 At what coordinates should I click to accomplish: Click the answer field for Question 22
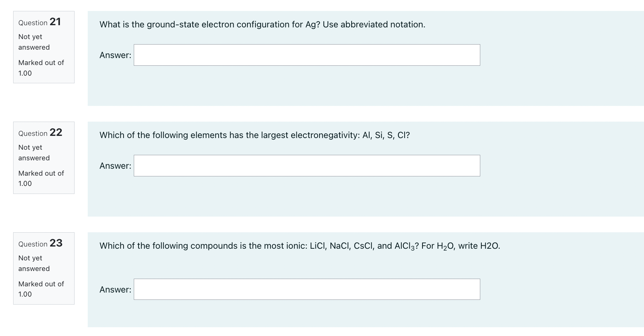(306, 165)
